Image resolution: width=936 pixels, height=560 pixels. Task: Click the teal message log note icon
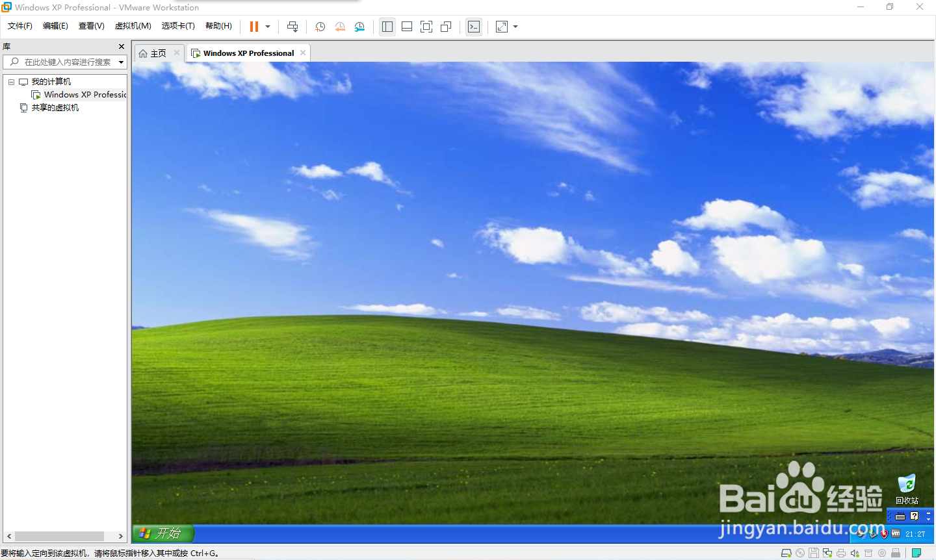point(916,553)
